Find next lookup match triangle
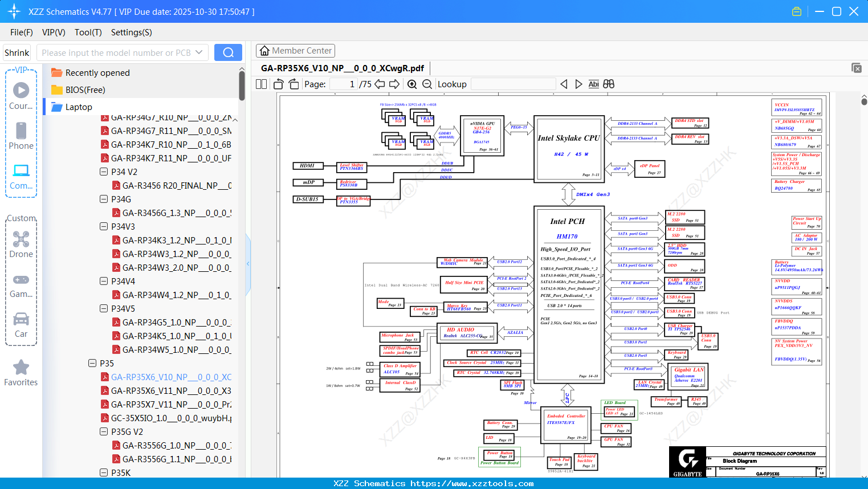This screenshot has height=489, width=868. (x=578, y=84)
